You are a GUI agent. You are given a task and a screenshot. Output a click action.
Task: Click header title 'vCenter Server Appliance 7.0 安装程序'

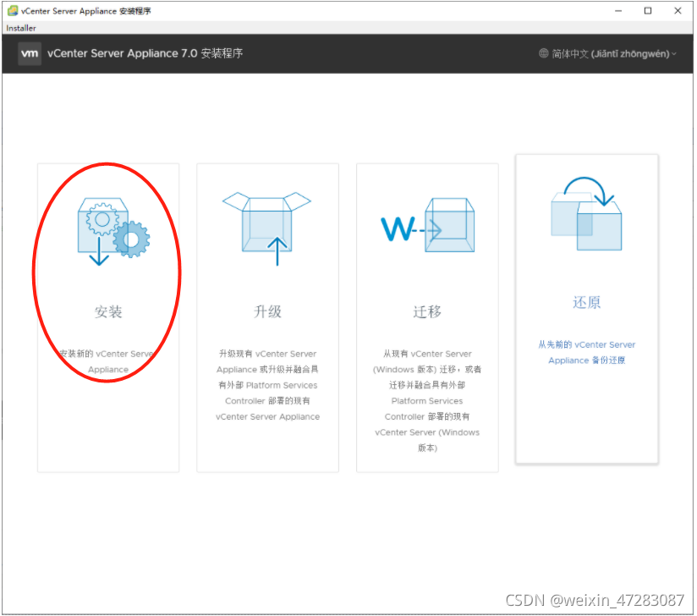(145, 53)
